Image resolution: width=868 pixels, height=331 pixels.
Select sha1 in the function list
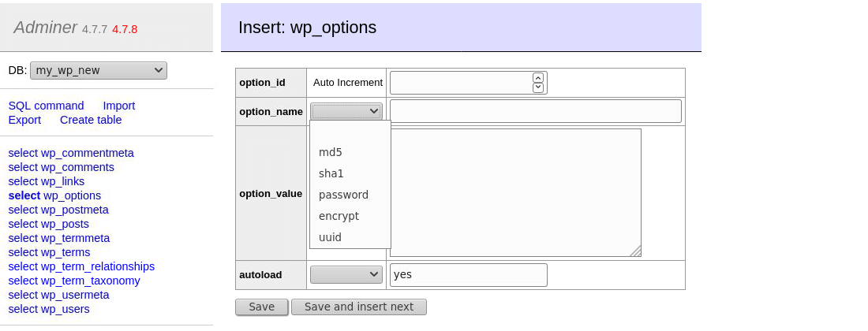[331, 173]
